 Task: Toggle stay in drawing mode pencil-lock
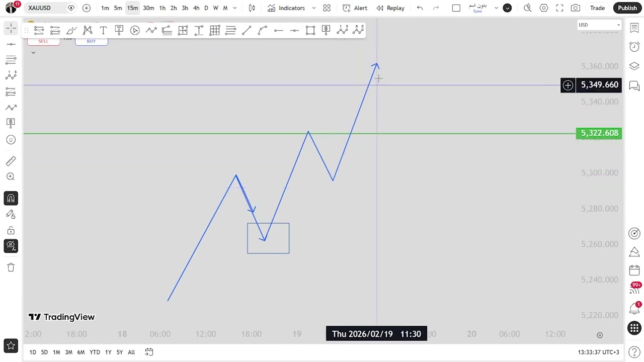tap(11, 215)
